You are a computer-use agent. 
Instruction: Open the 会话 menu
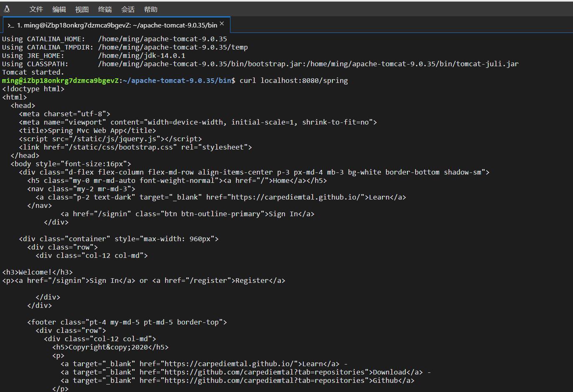(128, 9)
